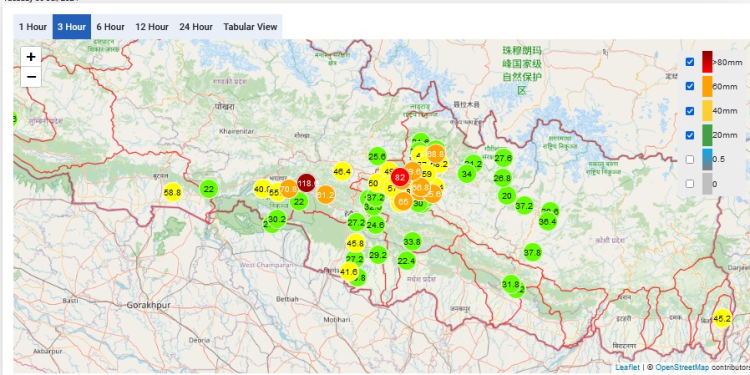750x375 pixels.
Task: Click the green 29.2 station marker
Action: click(x=378, y=255)
